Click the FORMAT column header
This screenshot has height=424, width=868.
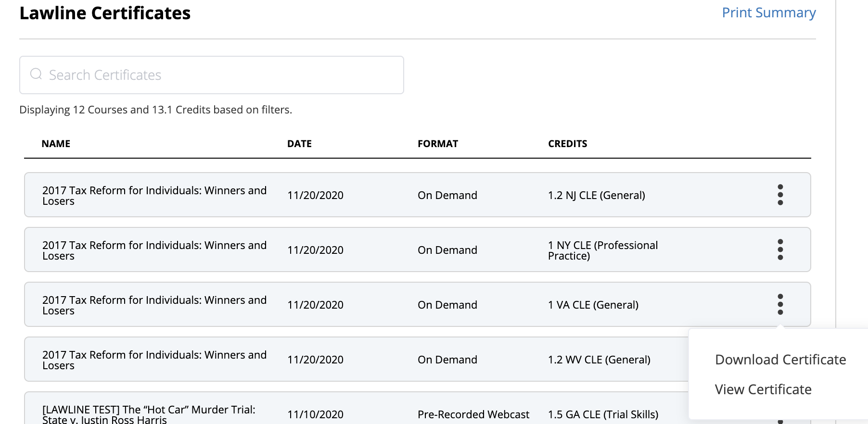[x=437, y=144]
